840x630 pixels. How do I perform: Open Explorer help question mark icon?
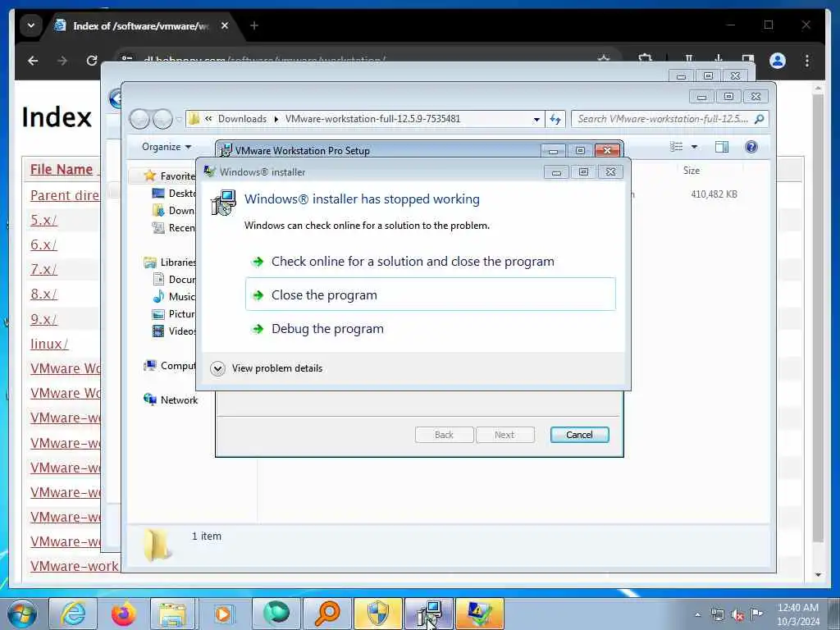[751, 147]
